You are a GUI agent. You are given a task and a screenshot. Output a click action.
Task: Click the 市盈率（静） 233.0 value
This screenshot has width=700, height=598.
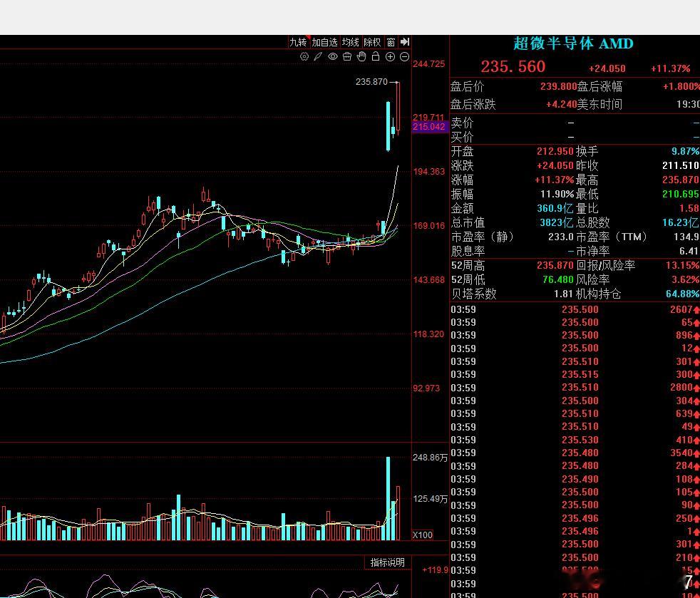click(560, 237)
